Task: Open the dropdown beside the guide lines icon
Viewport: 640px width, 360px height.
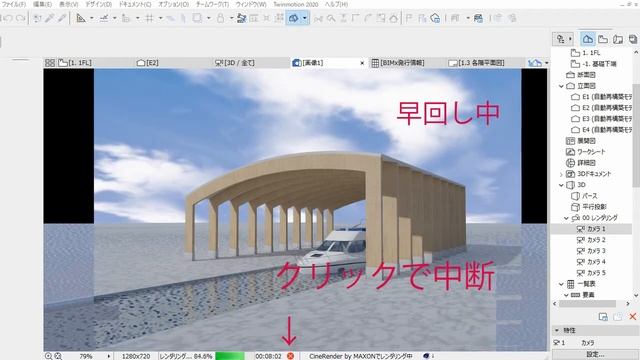Action: tap(91, 18)
